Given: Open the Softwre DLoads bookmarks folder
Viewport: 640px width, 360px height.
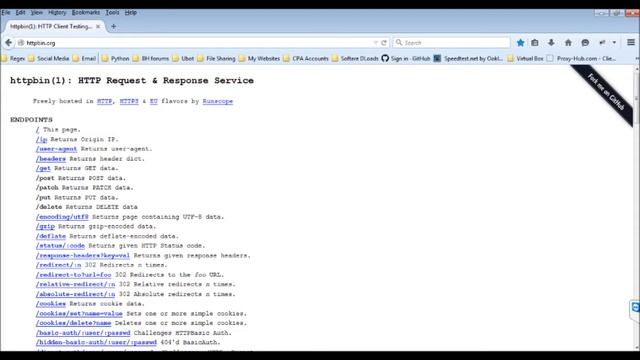Looking at the screenshot, I should coord(355,58).
